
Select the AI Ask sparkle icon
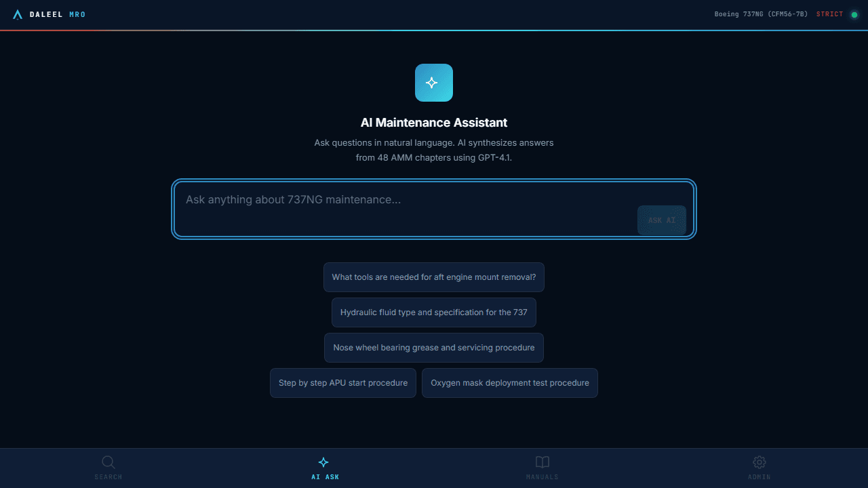click(x=323, y=462)
